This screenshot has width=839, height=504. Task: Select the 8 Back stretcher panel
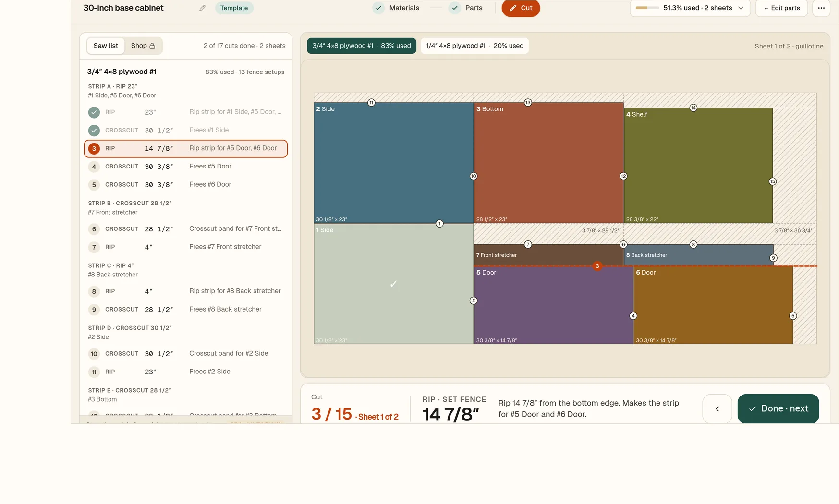tap(698, 255)
